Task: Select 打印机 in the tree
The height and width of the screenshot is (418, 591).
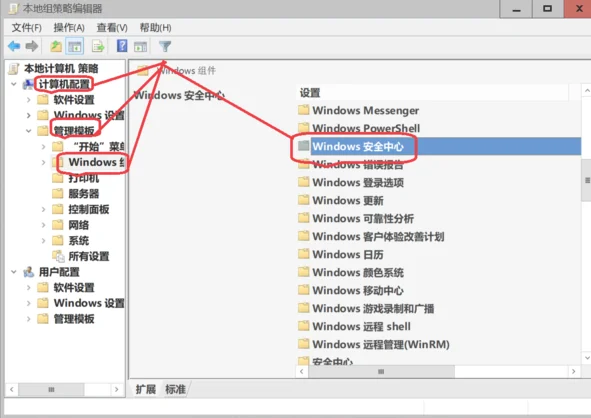Action: [84, 178]
